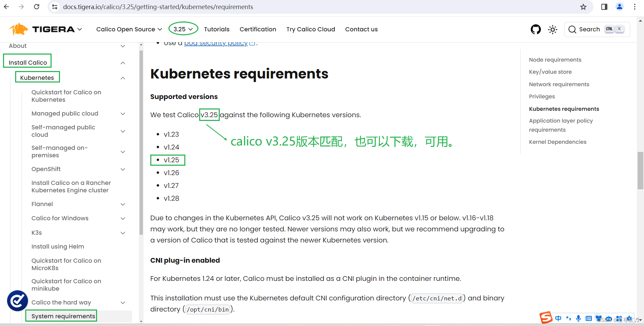Image resolution: width=644 pixels, height=326 pixels.
Task: Open System requirements in sidebar
Action: click(63, 316)
